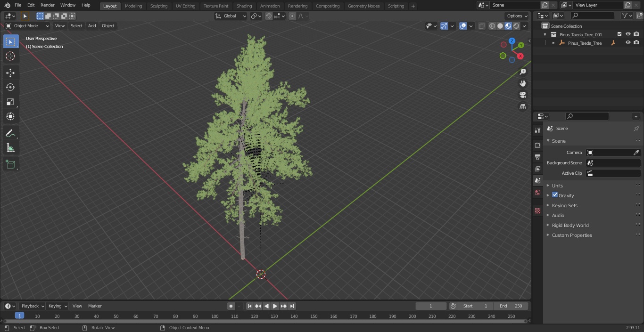This screenshot has width=644, height=332.
Task: Expand the Units panel
Action: (557, 186)
